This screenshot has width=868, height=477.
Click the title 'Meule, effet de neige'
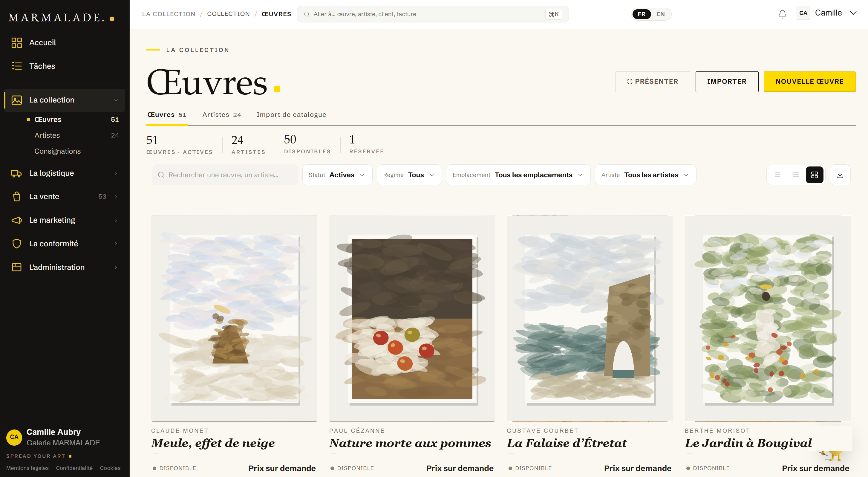213,443
